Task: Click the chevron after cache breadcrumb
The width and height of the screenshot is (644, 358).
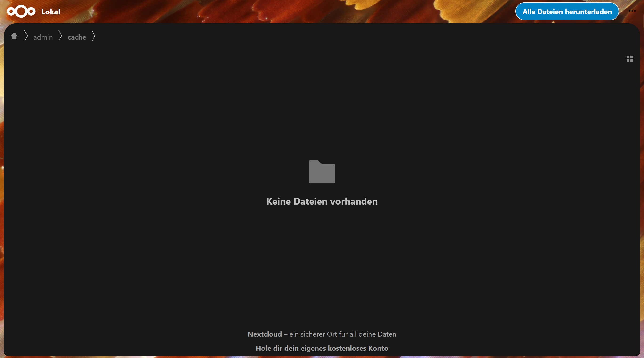Action: [93, 36]
